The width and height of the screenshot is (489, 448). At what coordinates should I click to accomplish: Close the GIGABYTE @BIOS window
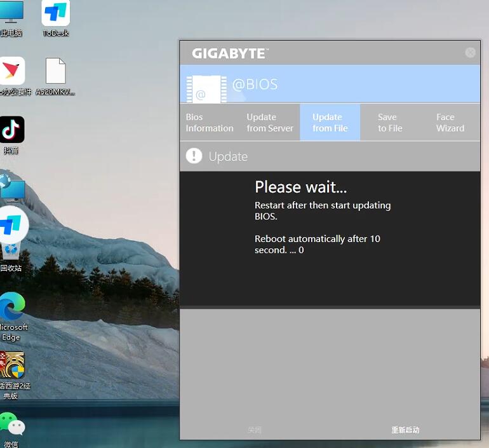pyautogui.click(x=470, y=53)
